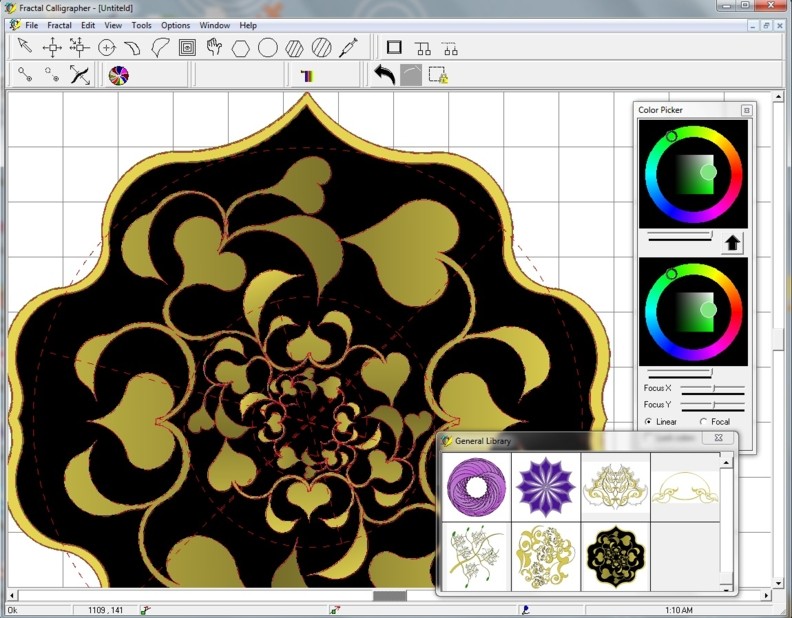The image size is (792, 618).
Task: Open the File menu
Action: [x=31, y=25]
